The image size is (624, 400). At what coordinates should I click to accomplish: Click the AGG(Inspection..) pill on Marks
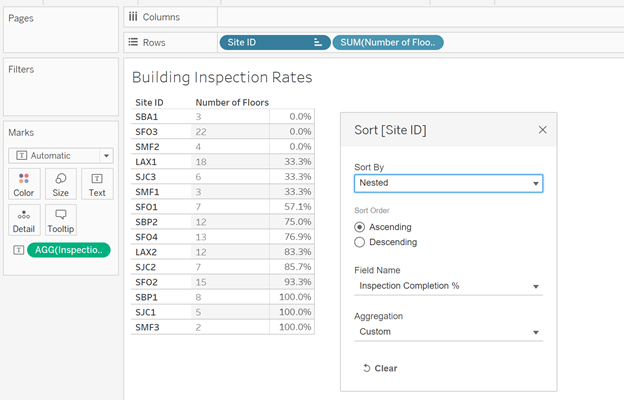pyautogui.click(x=67, y=250)
